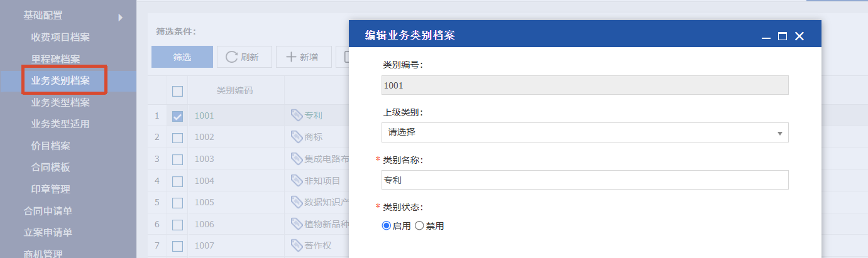The height and width of the screenshot is (258, 868).
Task: Click category code 1005 cell
Action: click(x=236, y=202)
